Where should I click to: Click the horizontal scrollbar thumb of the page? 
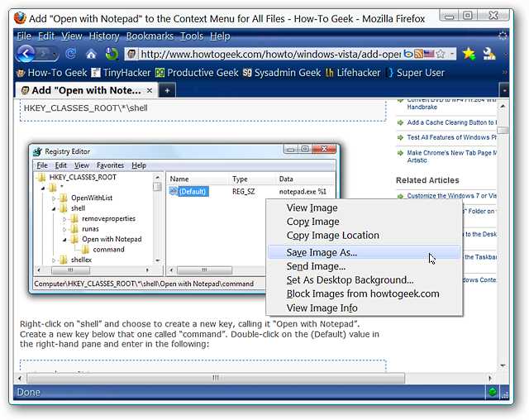coord(216,378)
